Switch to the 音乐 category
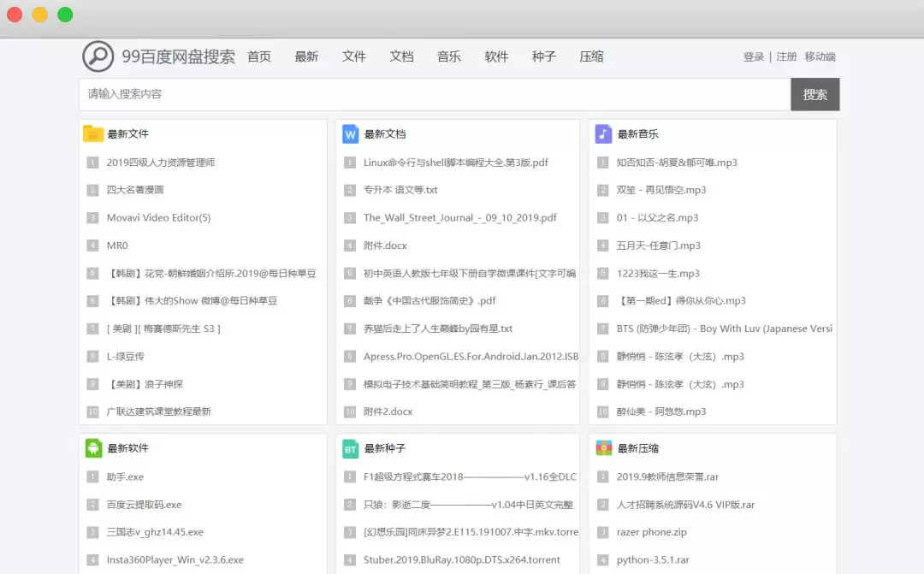This screenshot has height=574, width=924. click(x=449, y=56)
